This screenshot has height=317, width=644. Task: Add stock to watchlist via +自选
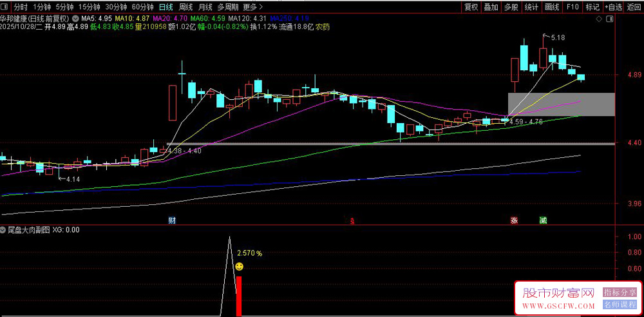[x=613, y=7]
